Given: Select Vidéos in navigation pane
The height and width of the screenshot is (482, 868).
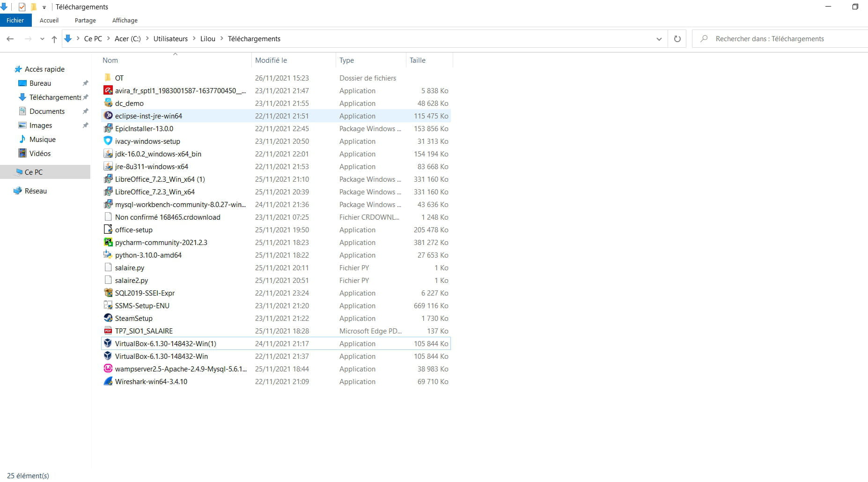Looking at the screenshot, I should 40,153.
